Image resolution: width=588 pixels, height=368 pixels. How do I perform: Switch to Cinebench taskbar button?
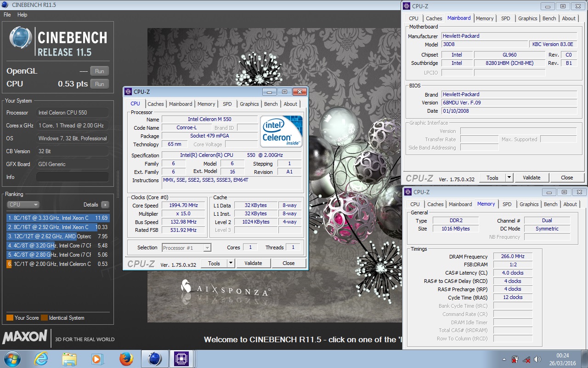[x=154, y=358]
